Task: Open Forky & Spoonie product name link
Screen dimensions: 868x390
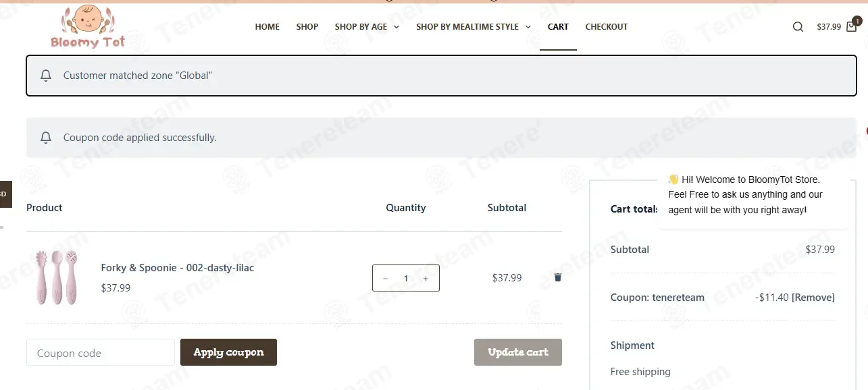Action: point(178,268)
